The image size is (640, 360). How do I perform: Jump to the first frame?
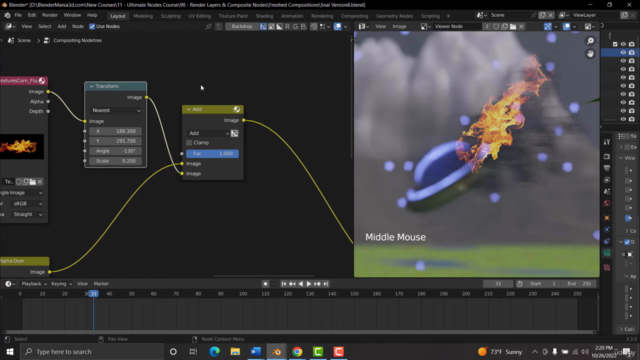tap(284, 284)
